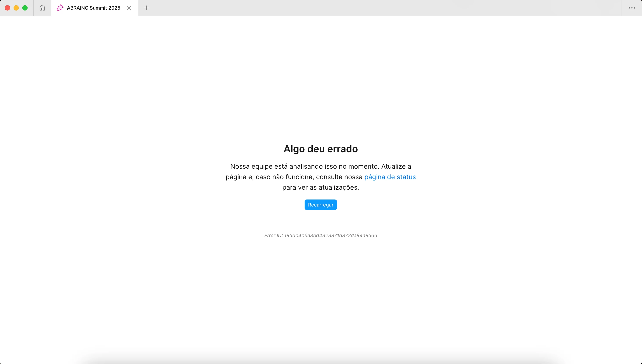Click the green fullscreen window button
The width and height of the screenshot is (642, 364).
[x=25, y=8]
